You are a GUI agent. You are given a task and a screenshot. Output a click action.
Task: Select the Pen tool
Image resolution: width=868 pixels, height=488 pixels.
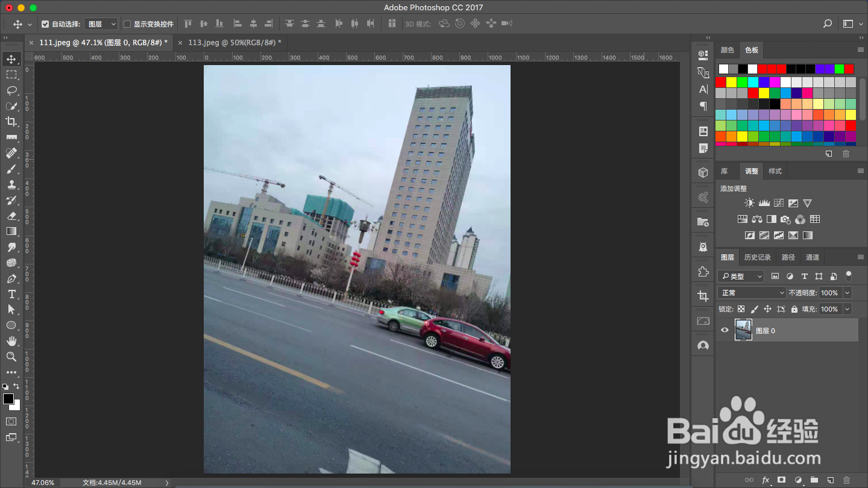pyautogui.click(x=11, y=278)
